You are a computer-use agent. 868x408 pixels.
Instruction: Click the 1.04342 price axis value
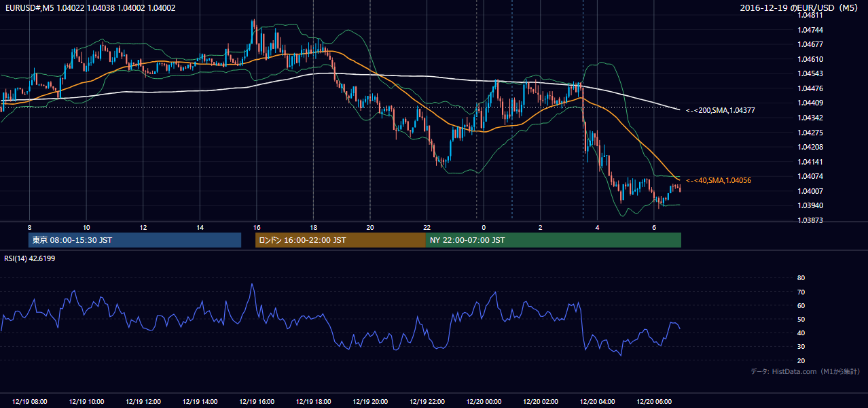(x=811, y=118)
